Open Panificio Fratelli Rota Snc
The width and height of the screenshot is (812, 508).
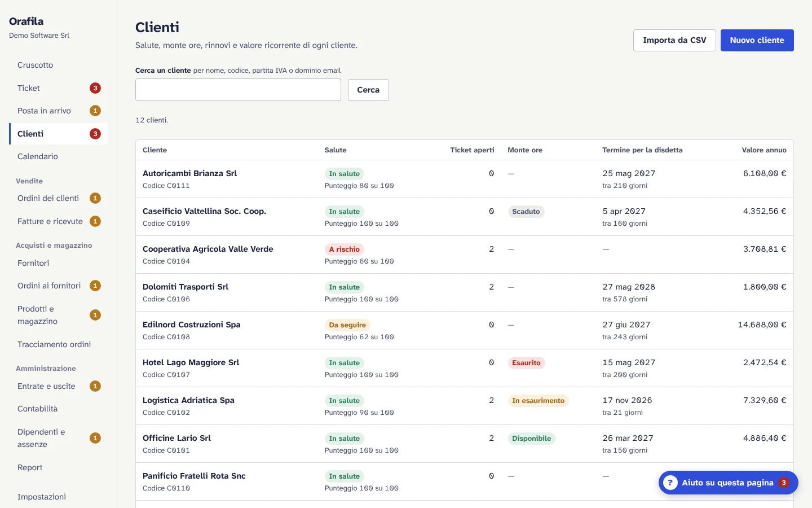coord(194,476)
